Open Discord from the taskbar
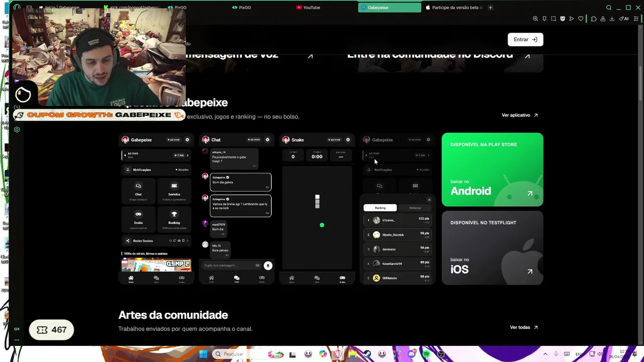This screenshot has height=362, width=644. click(x=412, y=354)
